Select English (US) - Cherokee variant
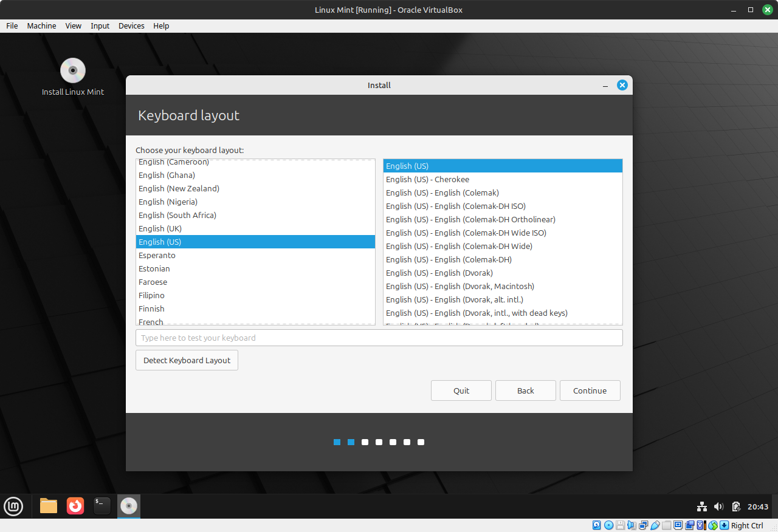The image size is (778, 532). [503, 179]
